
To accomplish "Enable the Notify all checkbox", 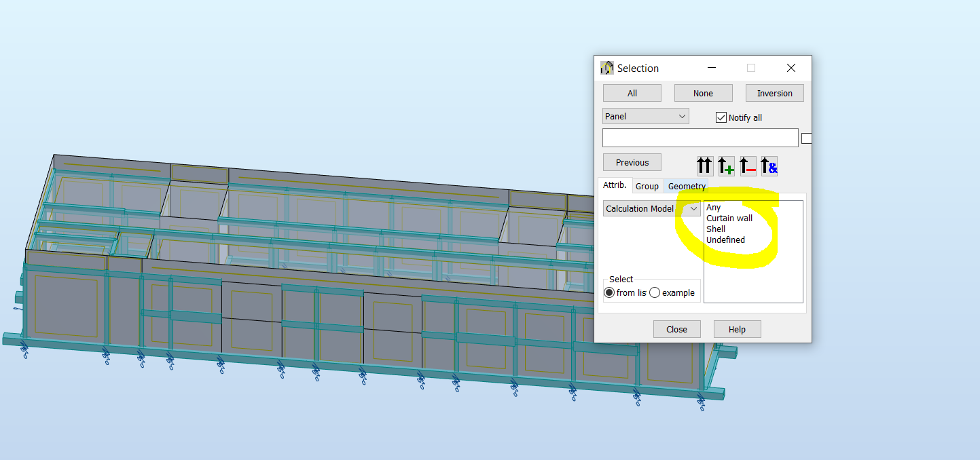I will 721,117.
